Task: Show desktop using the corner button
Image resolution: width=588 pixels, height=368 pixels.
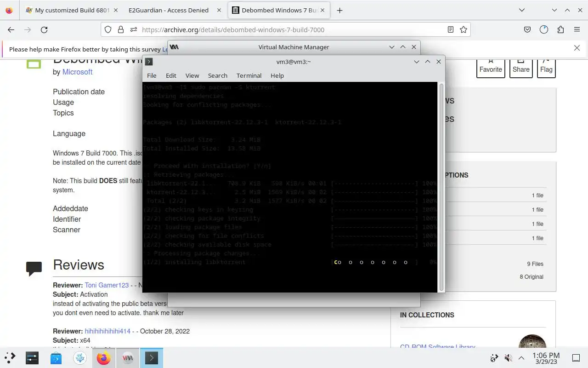Action: (x=576, y=358)
